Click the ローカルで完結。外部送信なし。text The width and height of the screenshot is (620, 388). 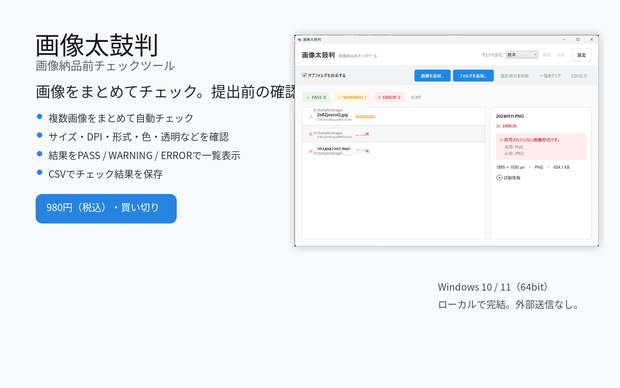[508, 305]
